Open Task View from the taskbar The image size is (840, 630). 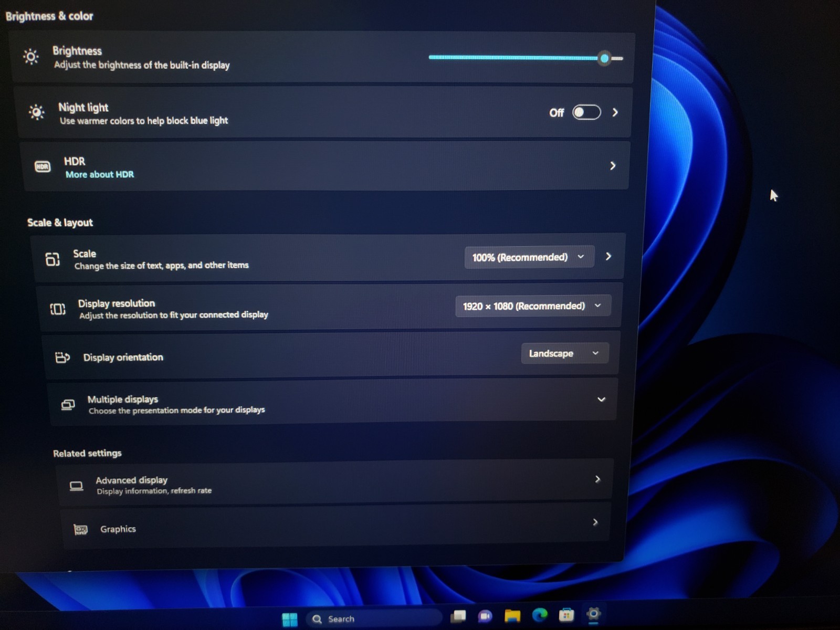[x=458, y=616]
